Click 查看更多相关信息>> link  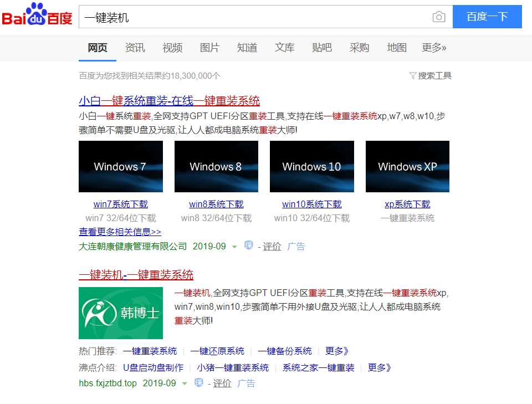(x=120, y=232)
